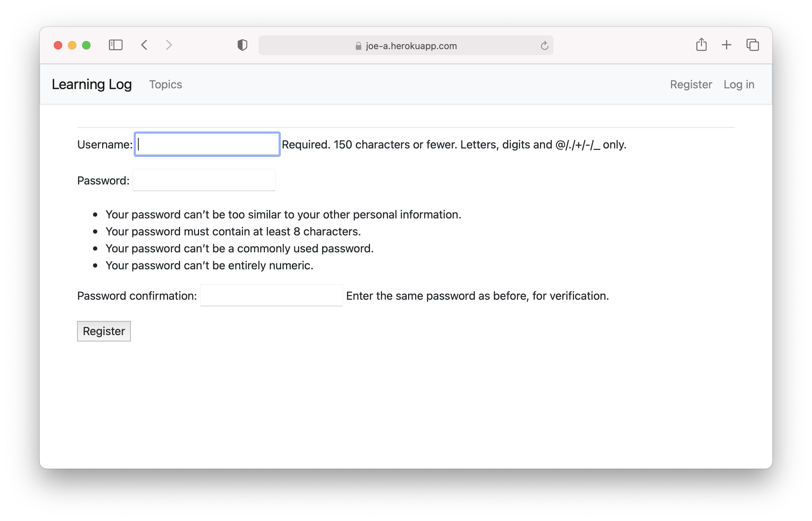Go to Topics in the navbar

point(166,84)
